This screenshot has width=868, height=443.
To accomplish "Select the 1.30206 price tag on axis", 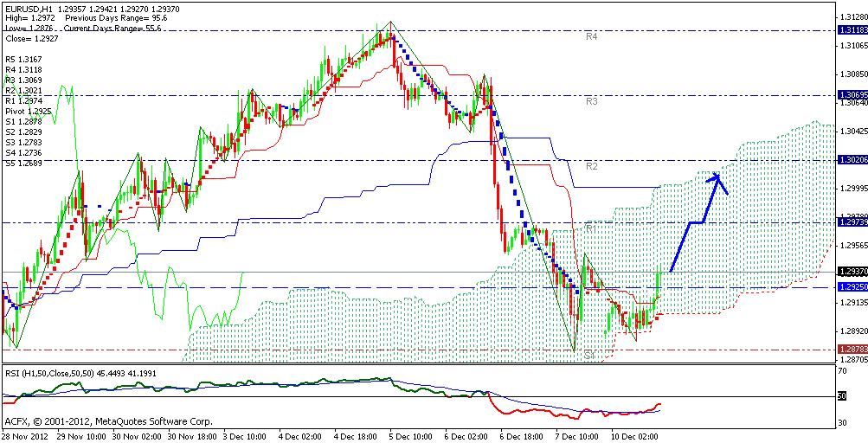I will point(852,160).
